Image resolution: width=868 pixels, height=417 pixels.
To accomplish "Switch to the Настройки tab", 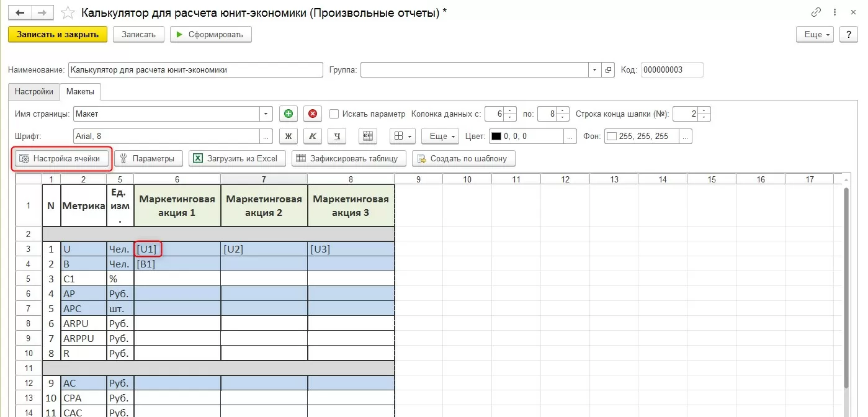I will [x=34, y=91].
